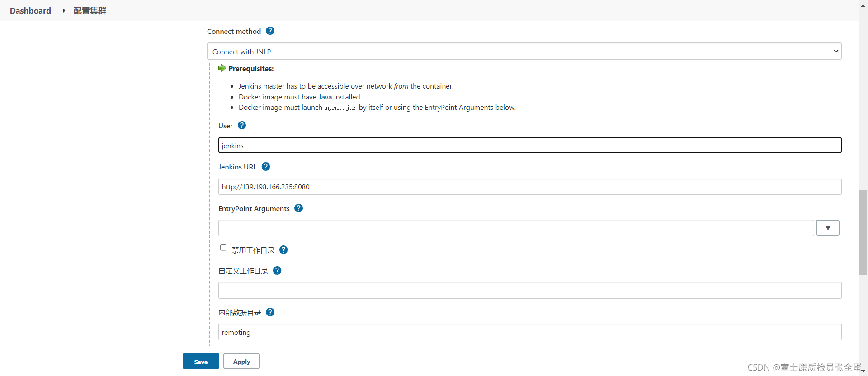Follow the Java link in prerequisites

[325, 97]
